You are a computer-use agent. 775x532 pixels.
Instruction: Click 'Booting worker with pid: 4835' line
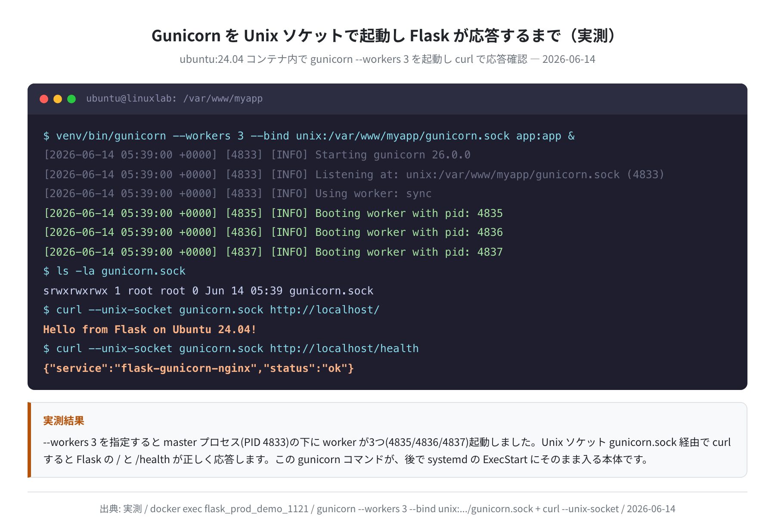coord(273,213)
